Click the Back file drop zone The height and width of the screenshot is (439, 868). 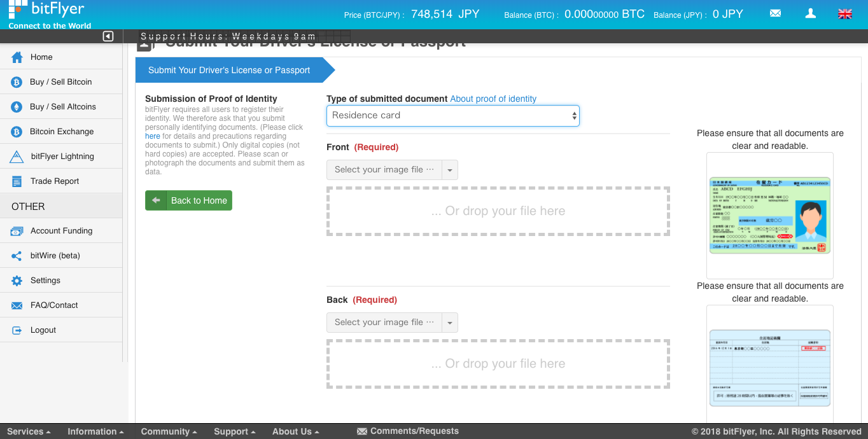coord(498,364)
